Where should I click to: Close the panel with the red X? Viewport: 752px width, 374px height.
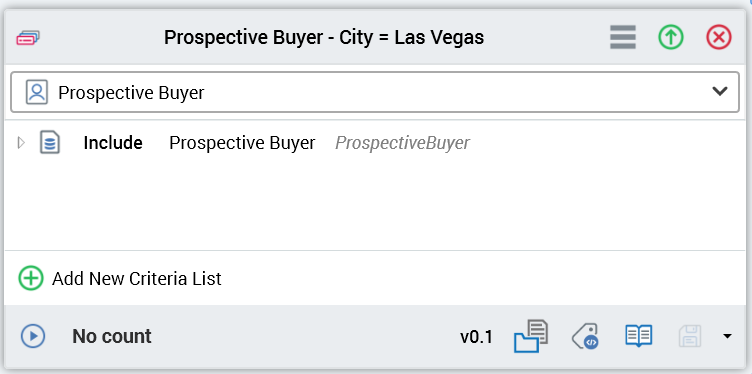(719, 37)
